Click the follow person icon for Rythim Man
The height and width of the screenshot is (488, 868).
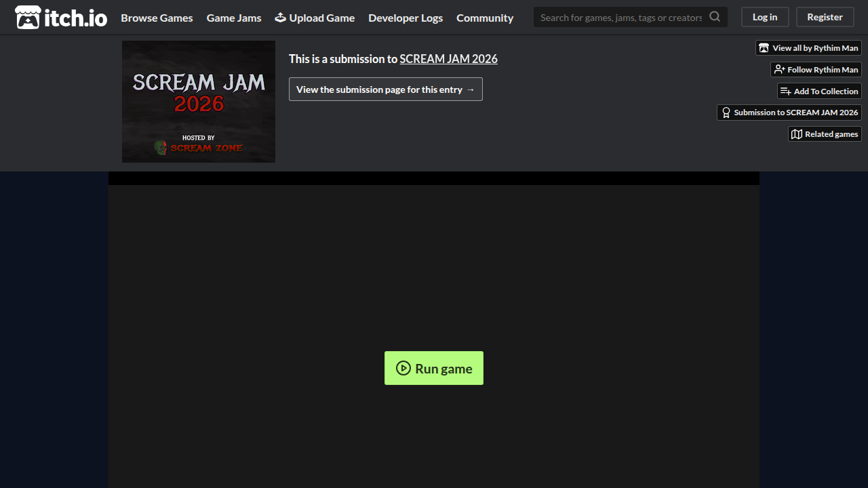coord(779,70)
